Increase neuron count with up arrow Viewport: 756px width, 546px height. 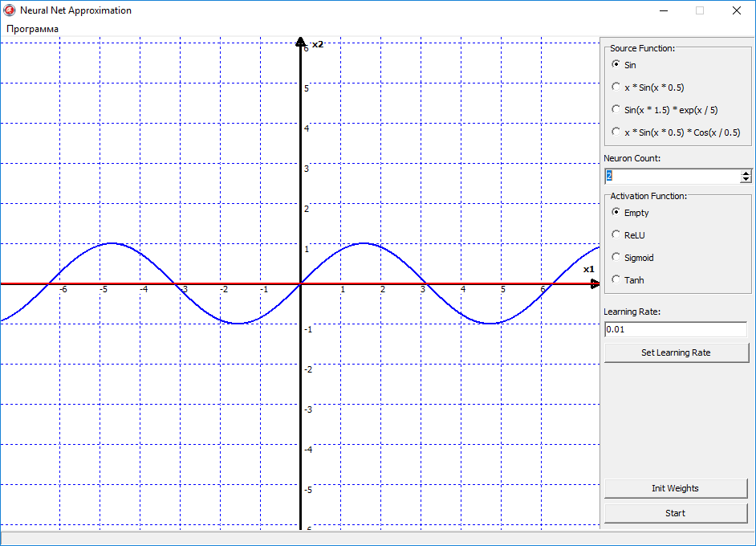[746, 173]
